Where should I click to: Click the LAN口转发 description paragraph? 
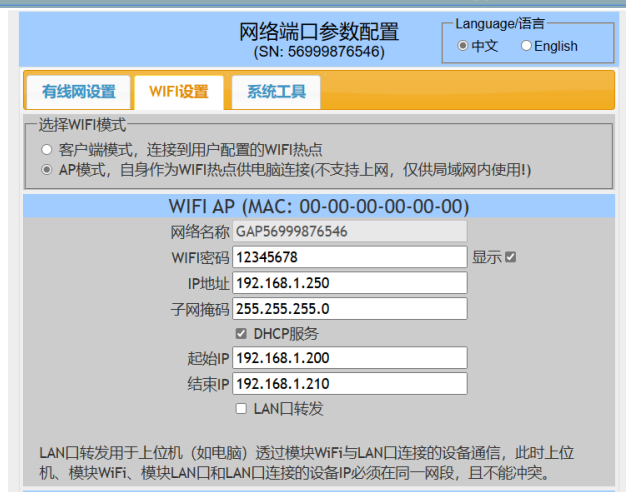[300, 462]
